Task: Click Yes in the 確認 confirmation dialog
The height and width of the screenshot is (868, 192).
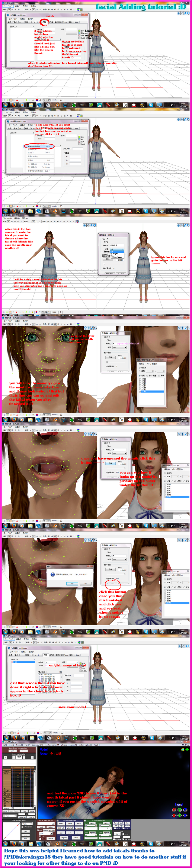Action: tap(72, 584)
